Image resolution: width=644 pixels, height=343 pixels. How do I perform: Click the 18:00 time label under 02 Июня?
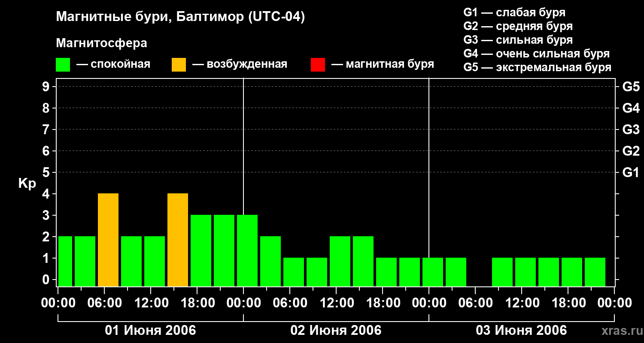tap(383, 303)
